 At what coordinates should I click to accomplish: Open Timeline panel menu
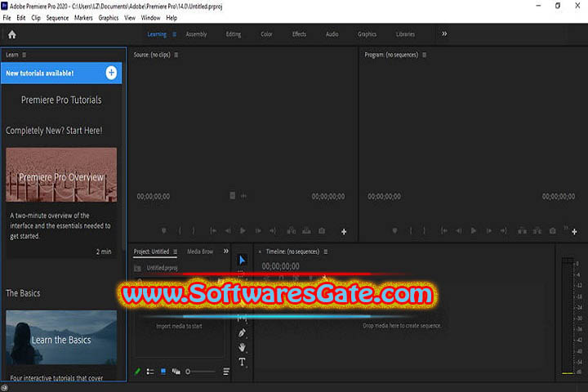(x=326, y=252)
